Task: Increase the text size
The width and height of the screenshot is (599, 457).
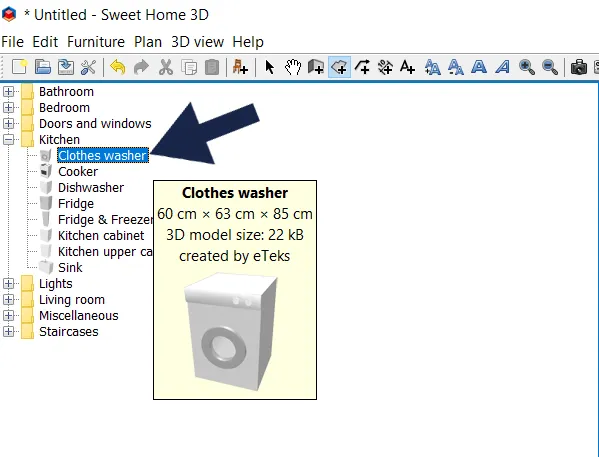Action: coord(432,67)
